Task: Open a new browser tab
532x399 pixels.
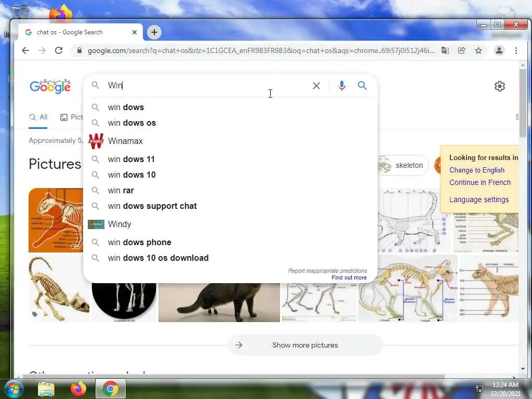Action: pyautogui.click(x=154, y=32)
